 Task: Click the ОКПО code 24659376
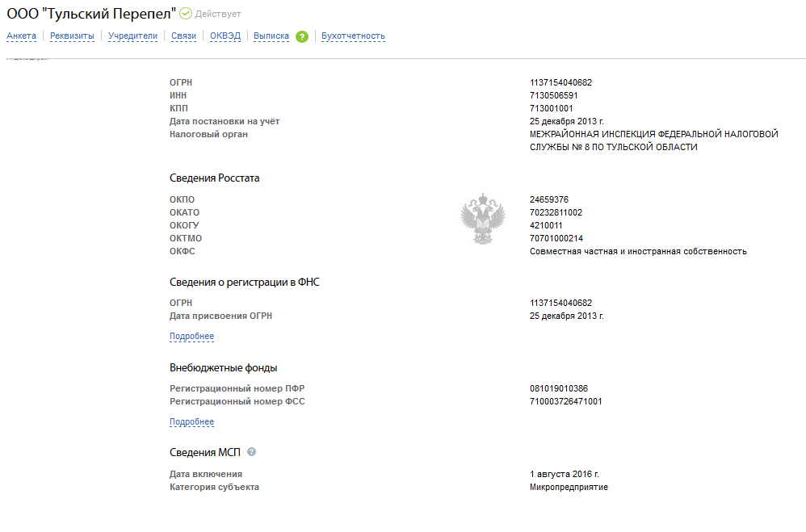(551, 199)
